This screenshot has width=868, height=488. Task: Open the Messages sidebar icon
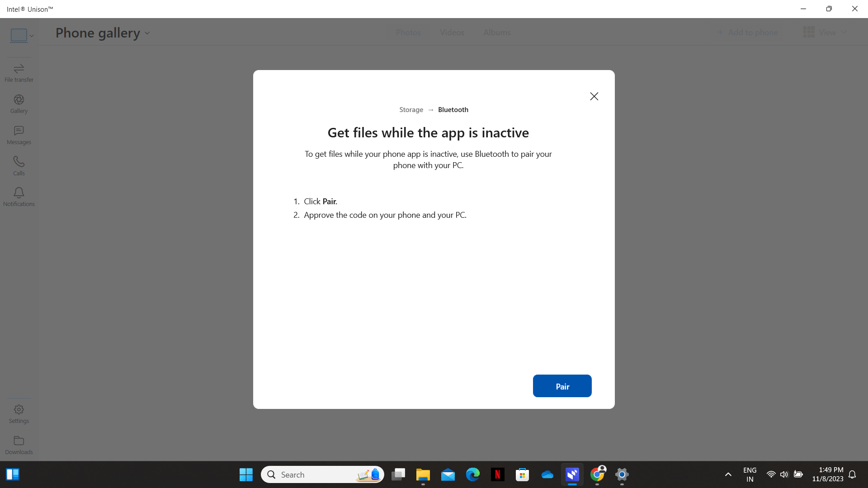(19, 135)
